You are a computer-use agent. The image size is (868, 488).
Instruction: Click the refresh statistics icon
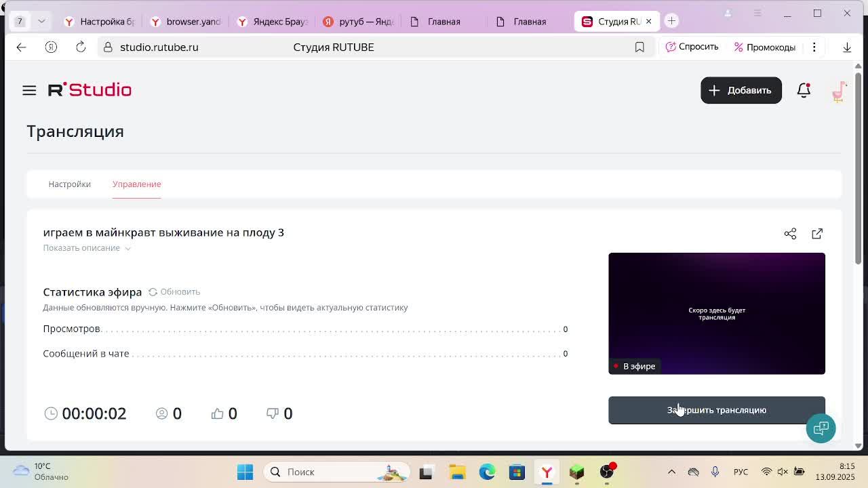[x=153, y=291]
